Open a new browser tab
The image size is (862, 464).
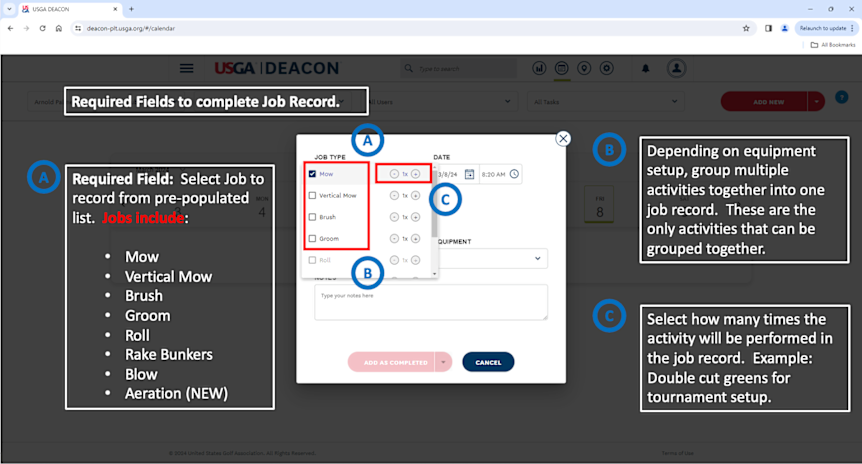(x=131, y=9)
